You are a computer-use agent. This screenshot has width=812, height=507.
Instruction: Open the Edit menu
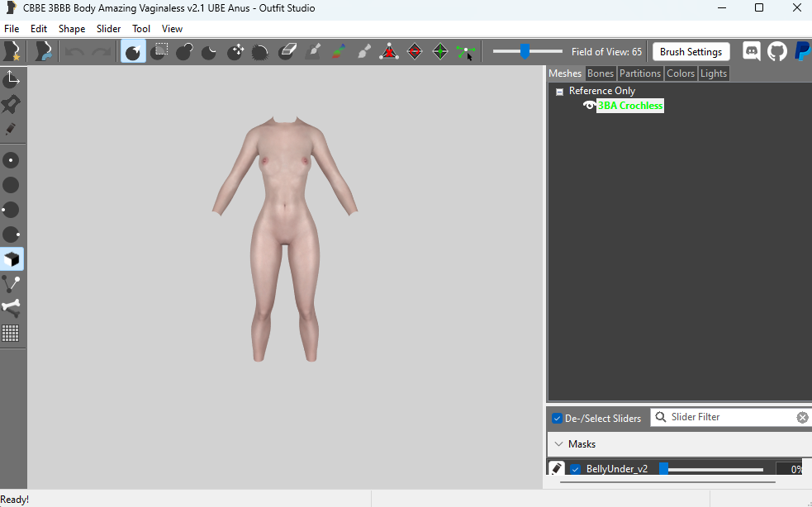click(x=39, y=28)
